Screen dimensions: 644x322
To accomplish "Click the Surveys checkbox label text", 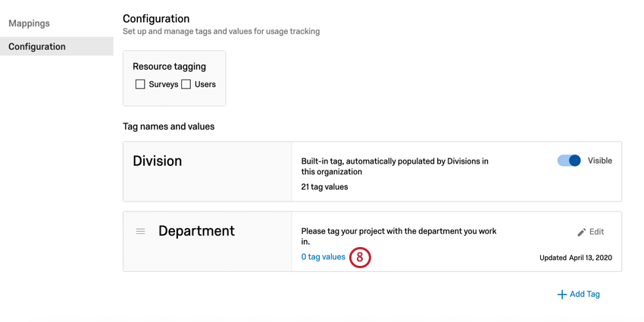I will point(164,85).
